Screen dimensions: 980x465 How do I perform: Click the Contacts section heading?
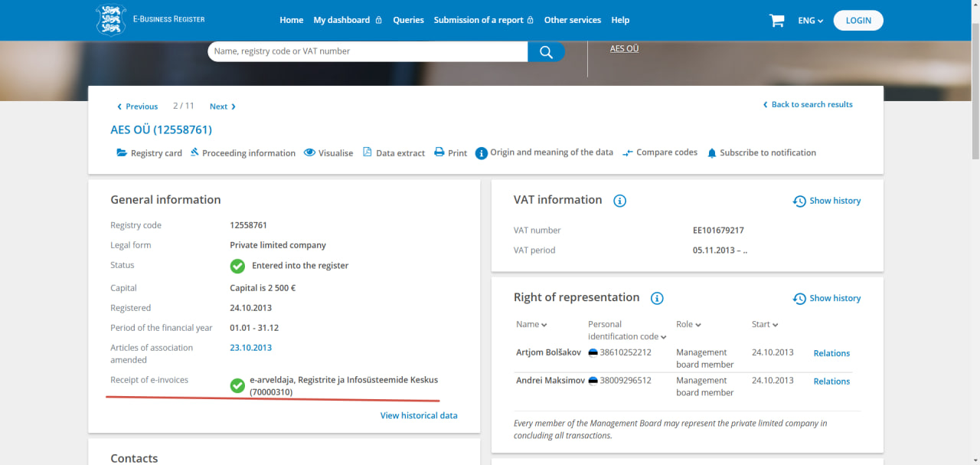click(134, 458)
